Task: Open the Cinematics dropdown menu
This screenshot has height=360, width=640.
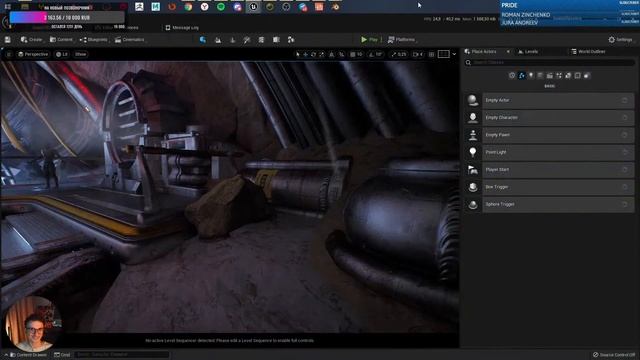Action: [129, 40]
